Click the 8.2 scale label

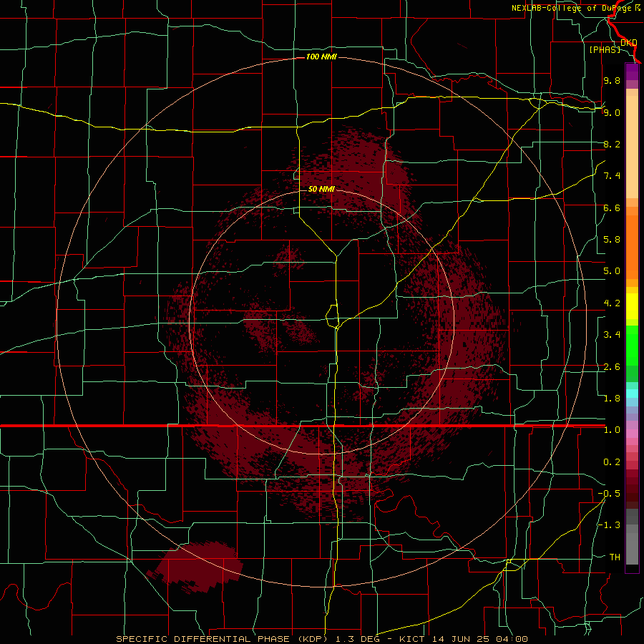click(612, 144)
